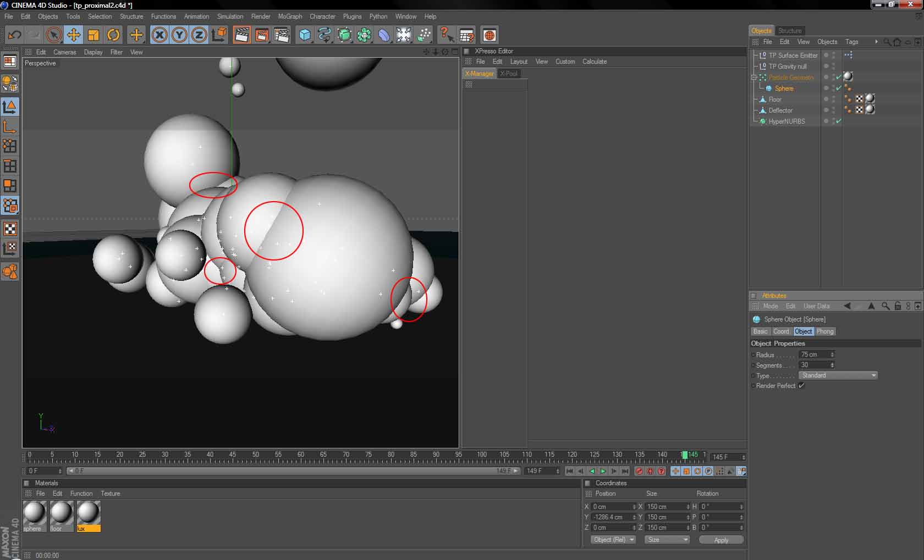Toggle visibility dot for Floor object
Screen dimensions: 924x560
click(x=826, y=99)
